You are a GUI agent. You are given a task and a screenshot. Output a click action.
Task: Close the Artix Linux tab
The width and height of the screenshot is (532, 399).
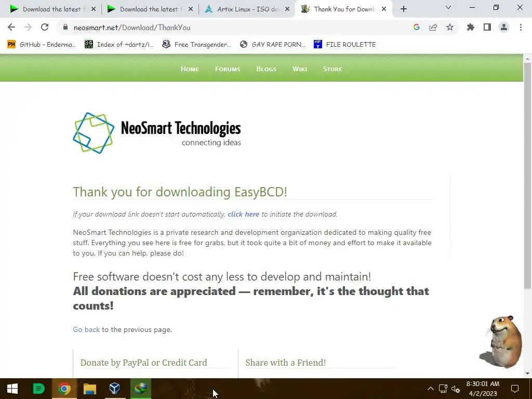[287, 9]
